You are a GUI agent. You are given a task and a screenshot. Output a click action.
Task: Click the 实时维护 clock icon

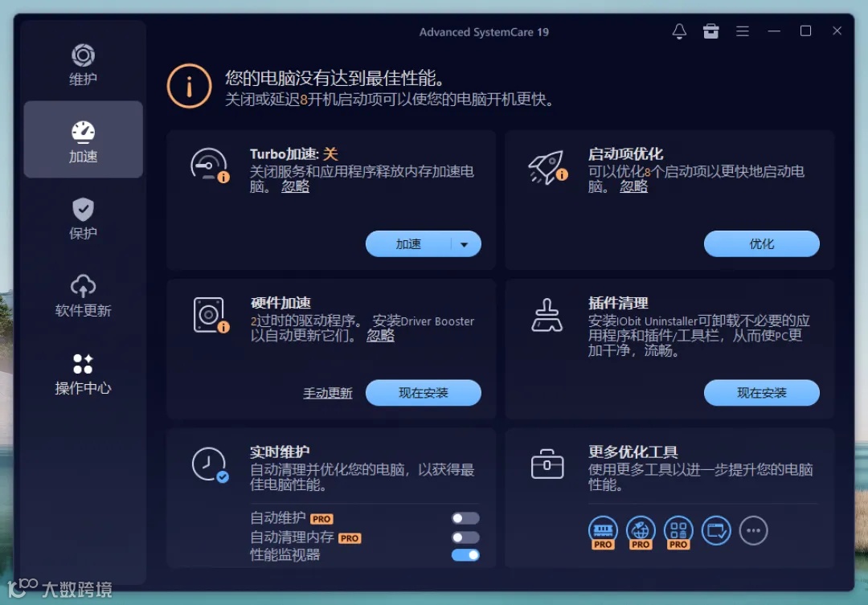(210, 464)
